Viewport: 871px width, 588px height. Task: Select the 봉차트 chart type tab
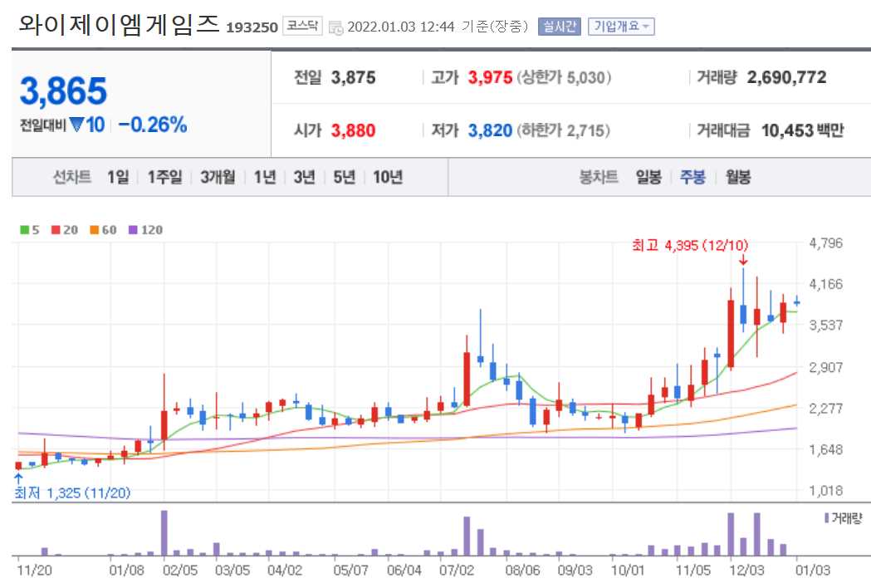(x=597, y=177)
